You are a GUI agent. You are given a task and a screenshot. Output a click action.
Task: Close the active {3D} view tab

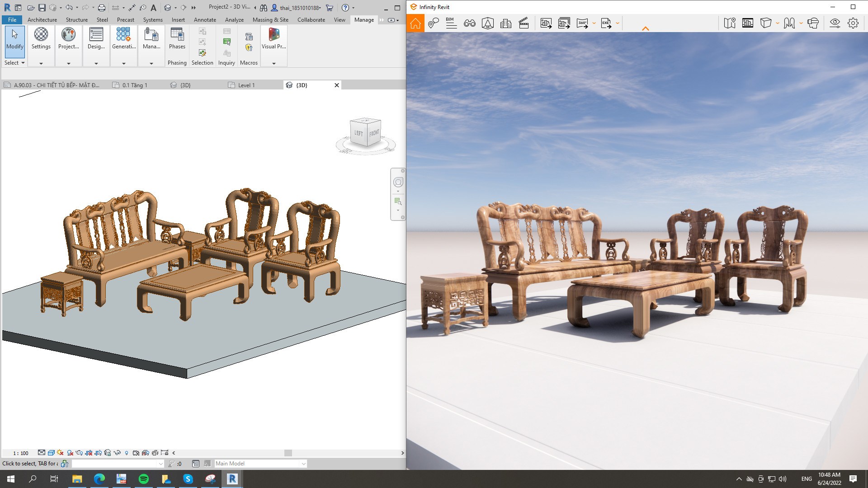(x=336, y=85)
